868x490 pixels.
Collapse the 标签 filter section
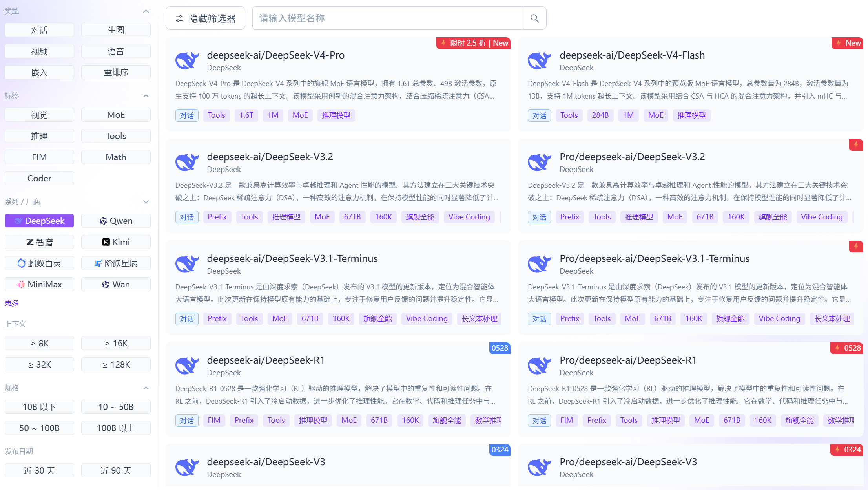tap(146, 96)
